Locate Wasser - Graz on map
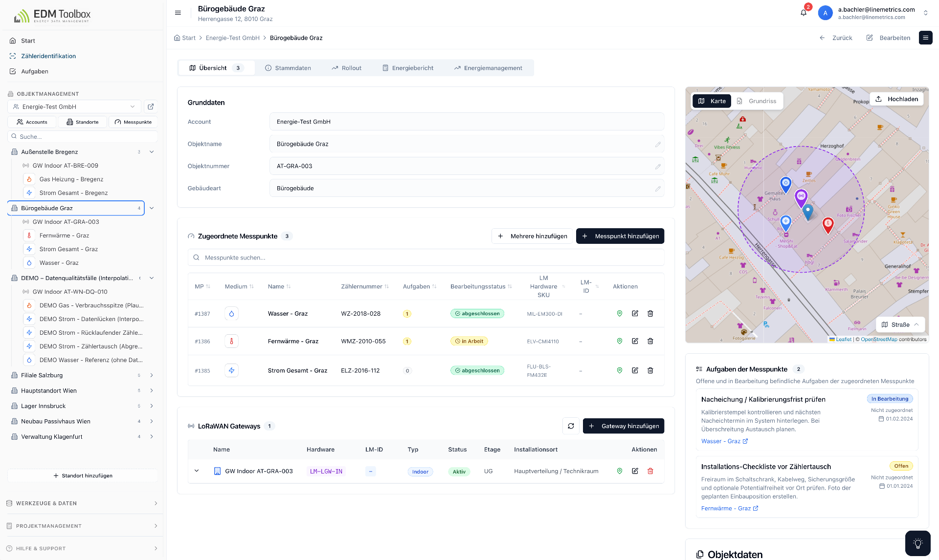Image resolution: width=939 pixels, height=560 pixels. (619, 314)
